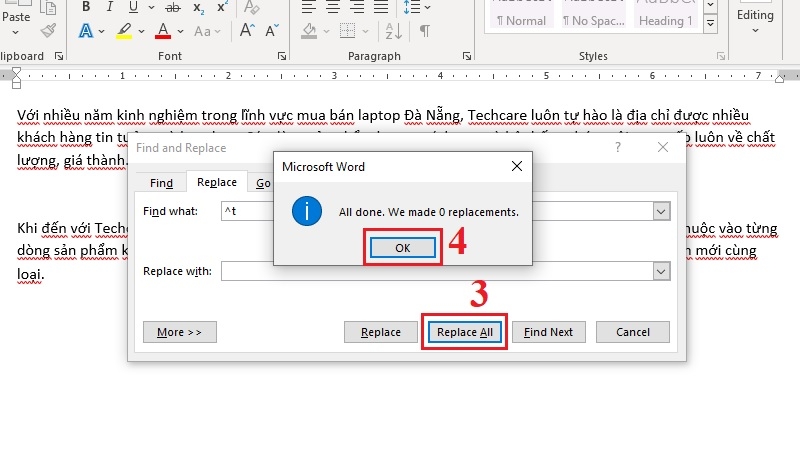Clear all formatting icon

point(252,7)
